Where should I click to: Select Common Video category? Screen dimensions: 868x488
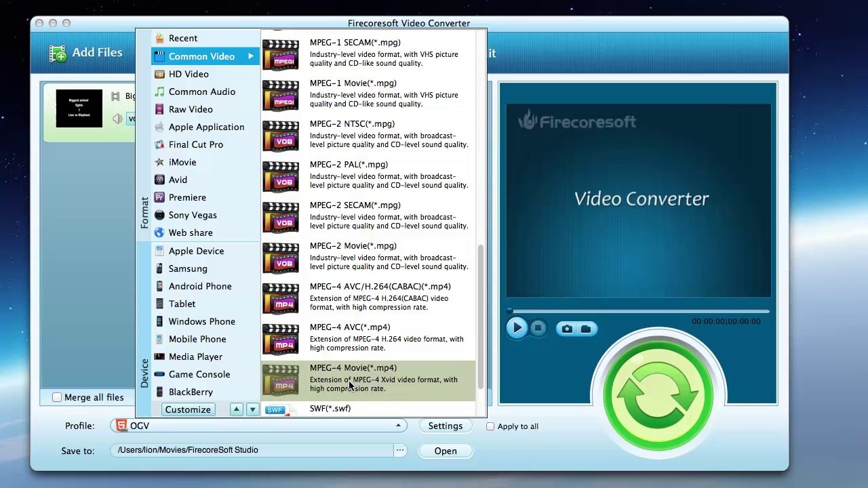coord(205,56)
